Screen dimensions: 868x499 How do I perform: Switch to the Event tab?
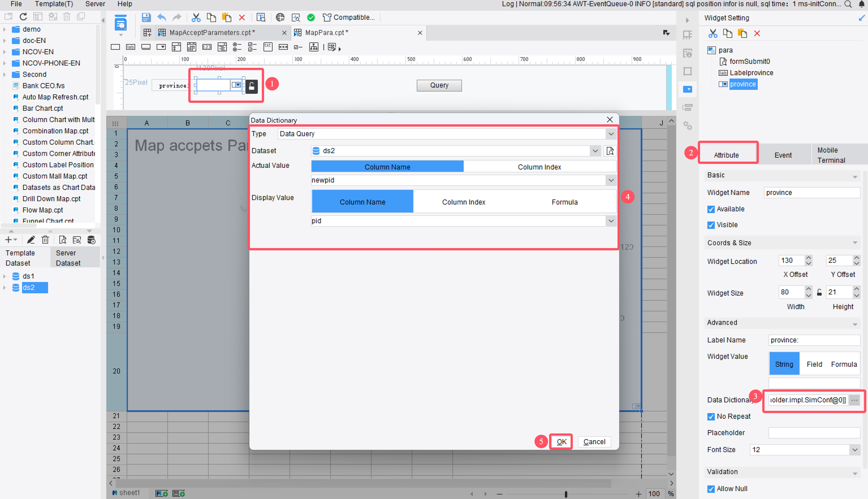pos(783,155)
